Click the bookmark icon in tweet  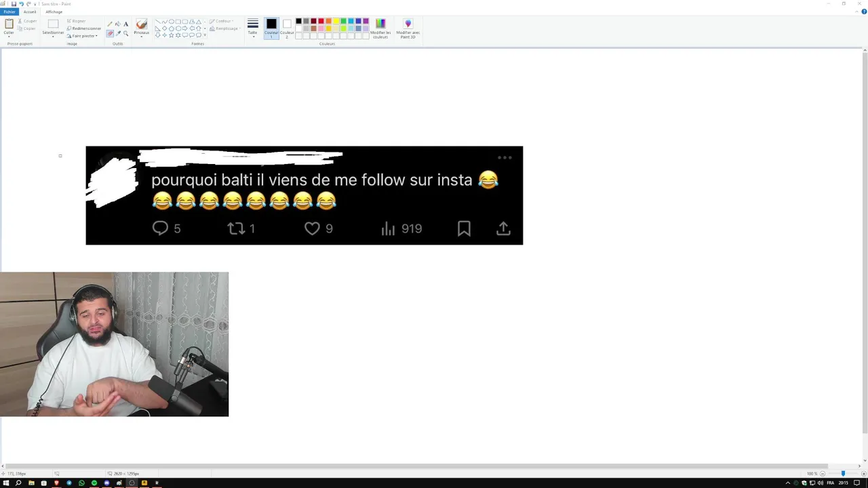pyautogui.click(x=464, y=228)
